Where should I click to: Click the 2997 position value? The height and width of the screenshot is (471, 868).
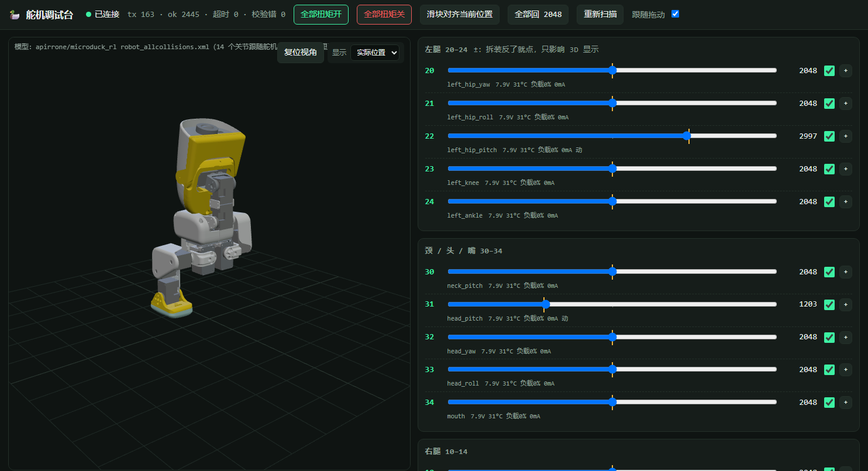[x=808, y=136]
